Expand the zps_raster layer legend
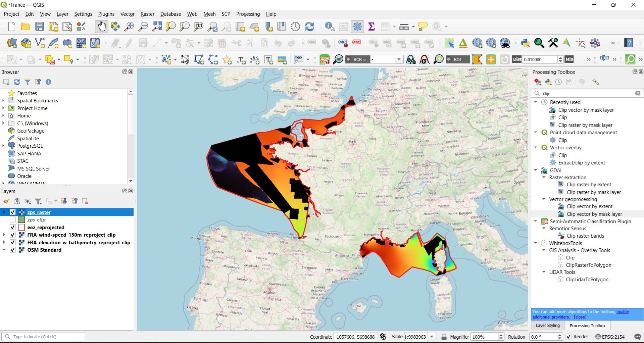The height and width of the screenshot is (343, 644). pyautogui.click(x=4, y=212)
